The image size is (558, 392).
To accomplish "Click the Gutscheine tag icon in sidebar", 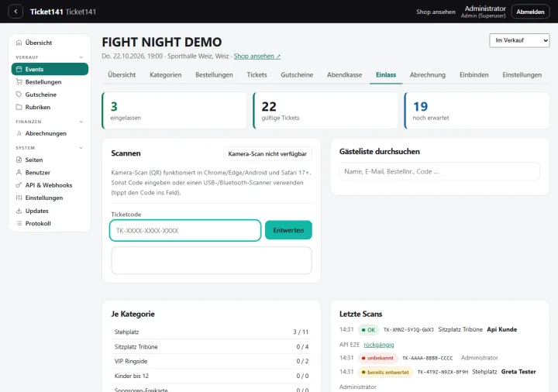I will click(x=19, y=95).
